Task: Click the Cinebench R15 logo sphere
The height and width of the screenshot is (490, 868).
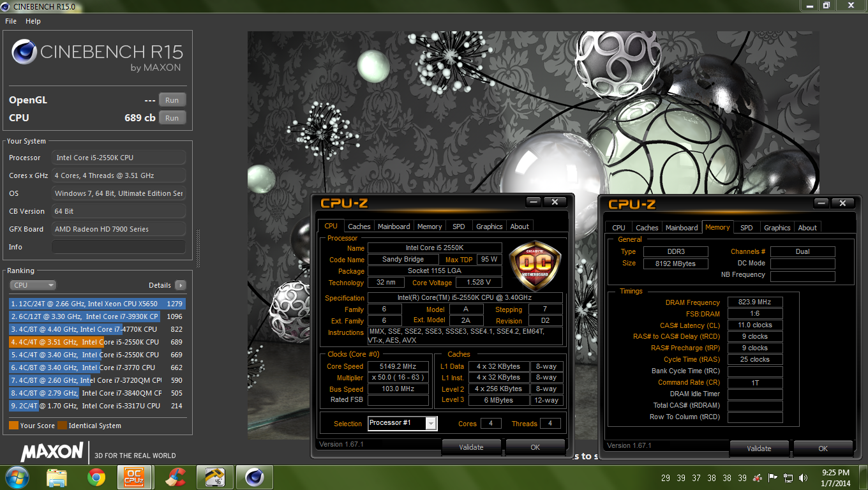Action: coord(24,52)
